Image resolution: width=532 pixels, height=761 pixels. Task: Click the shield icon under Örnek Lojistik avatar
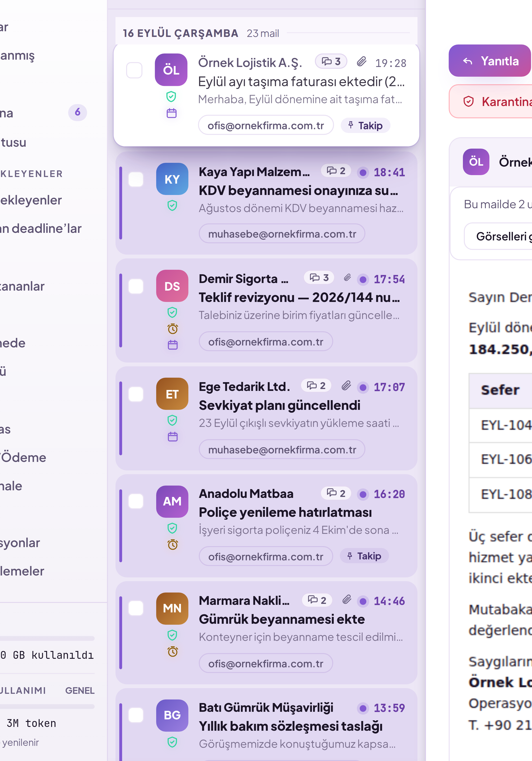tap(171, 97)
